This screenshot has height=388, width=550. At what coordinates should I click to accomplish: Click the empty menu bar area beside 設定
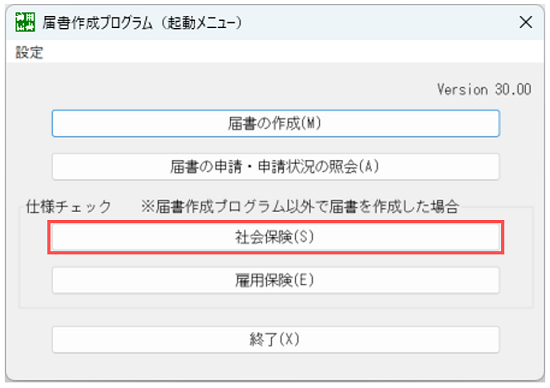point(295,52)
